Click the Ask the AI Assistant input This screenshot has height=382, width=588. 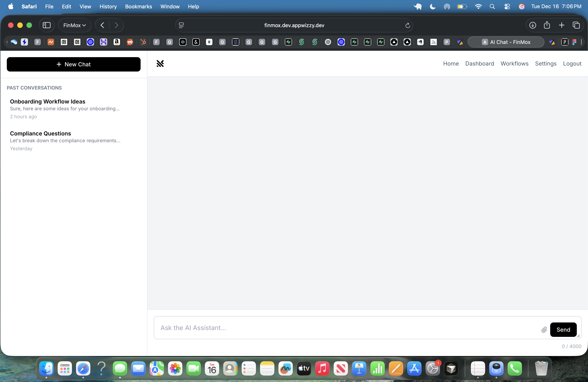point(346,328)
